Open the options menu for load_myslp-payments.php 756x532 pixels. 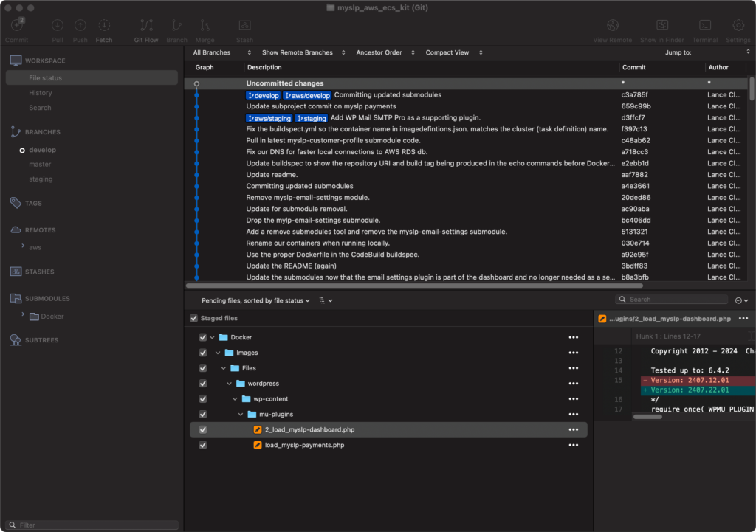click(x=573, y=445)
